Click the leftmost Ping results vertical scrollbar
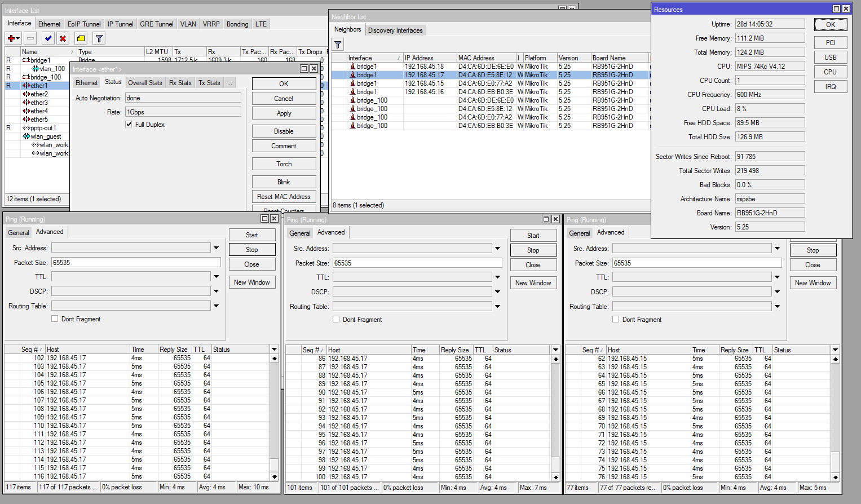 pyautogui.click(x=275, y=412)
